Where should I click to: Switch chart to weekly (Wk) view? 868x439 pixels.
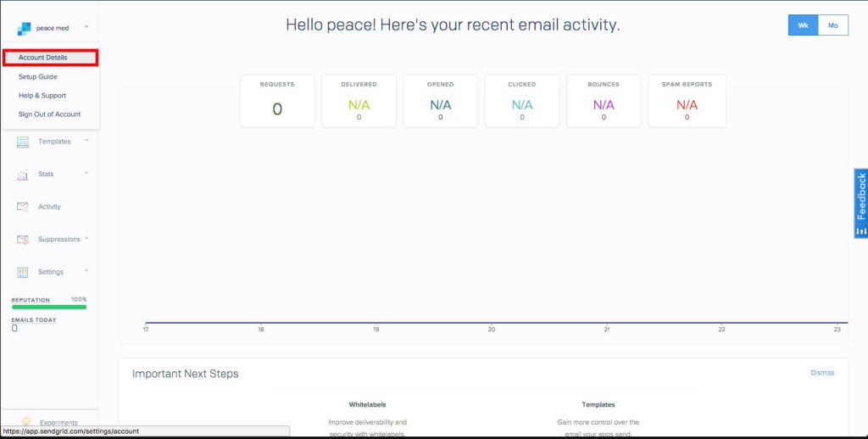click(x=803, y=25)
